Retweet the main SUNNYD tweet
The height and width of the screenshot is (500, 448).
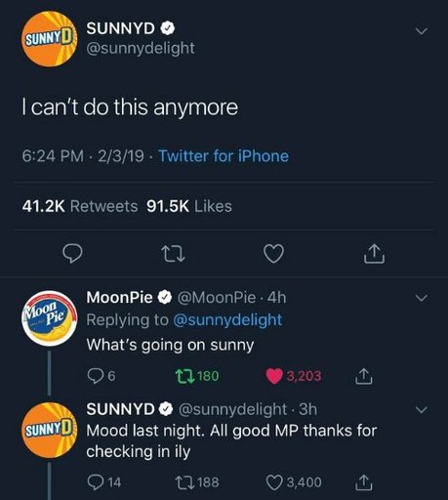click(174, 254)
